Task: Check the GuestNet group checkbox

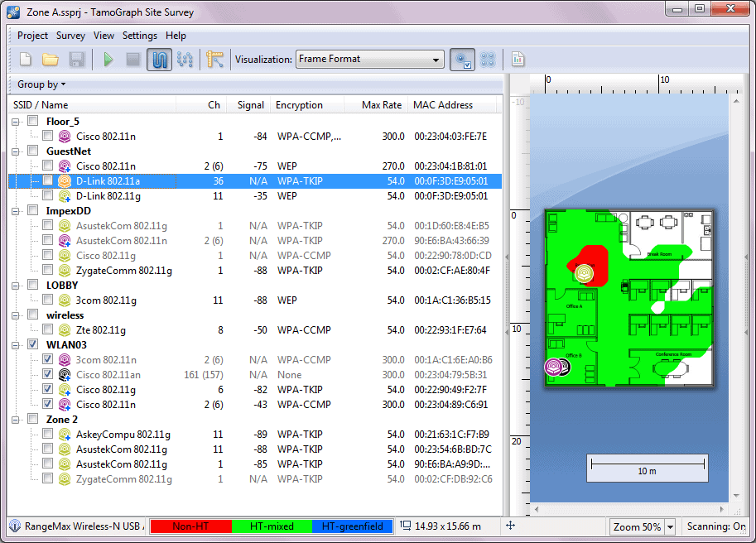Action: [x=33, y=151]
